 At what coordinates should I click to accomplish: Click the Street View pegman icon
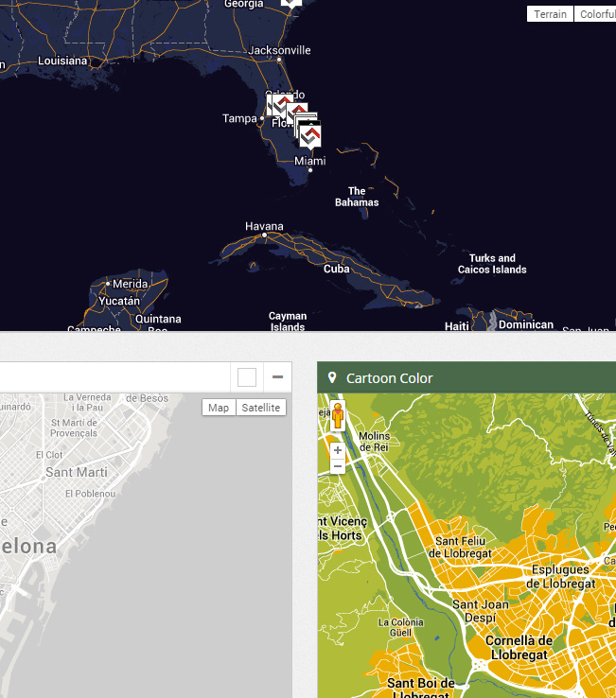338,421
